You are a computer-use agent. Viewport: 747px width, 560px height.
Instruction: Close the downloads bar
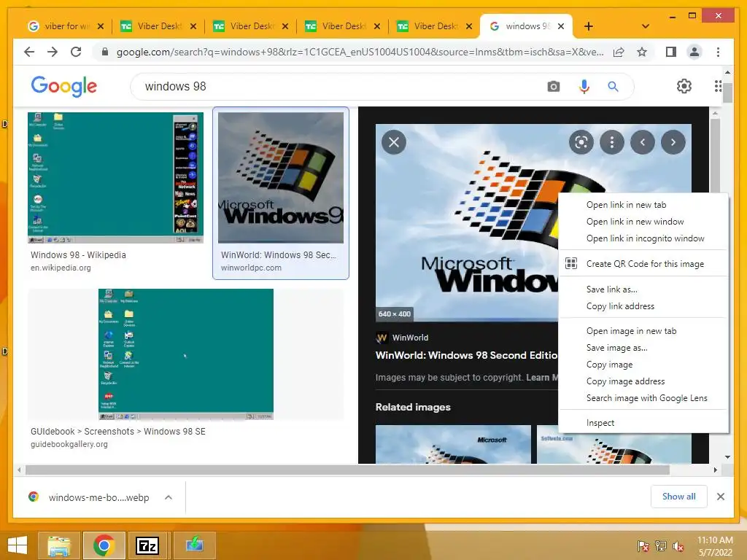[720, 497]
